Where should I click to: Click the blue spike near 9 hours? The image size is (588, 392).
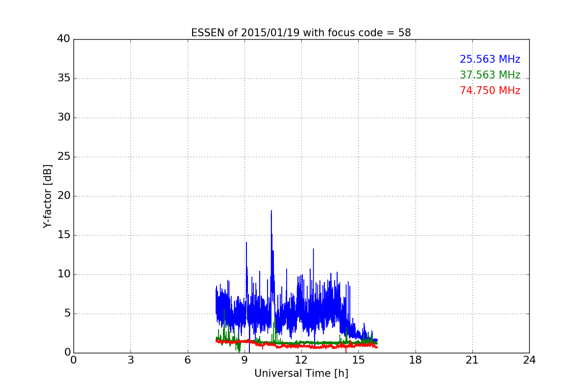coord(246,244)
